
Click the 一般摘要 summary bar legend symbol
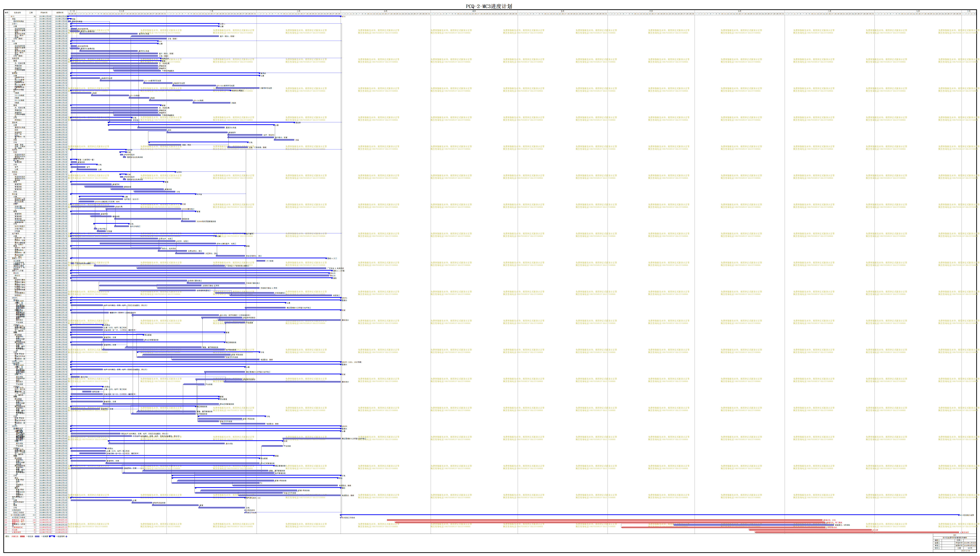[52, 537]
